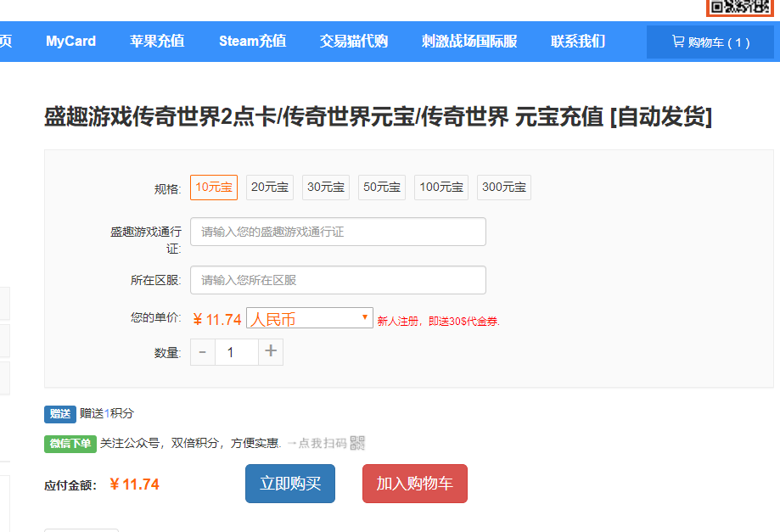Select the 50元宝 specification

tap(382, 188)
